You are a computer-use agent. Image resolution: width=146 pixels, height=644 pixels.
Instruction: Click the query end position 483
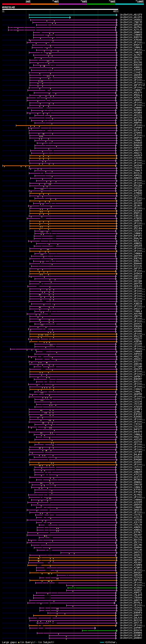tap(115, 11)
